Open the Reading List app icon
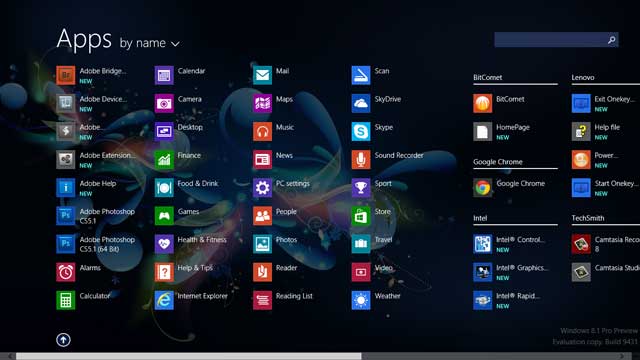The height and width of the screenshot is (360, 640). (x=262, y=300)
